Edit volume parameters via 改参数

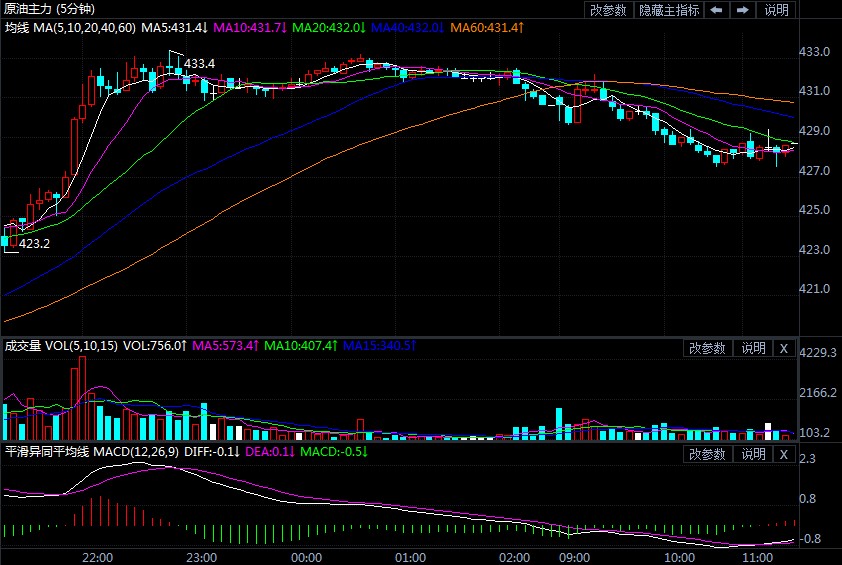click(708, 348)
